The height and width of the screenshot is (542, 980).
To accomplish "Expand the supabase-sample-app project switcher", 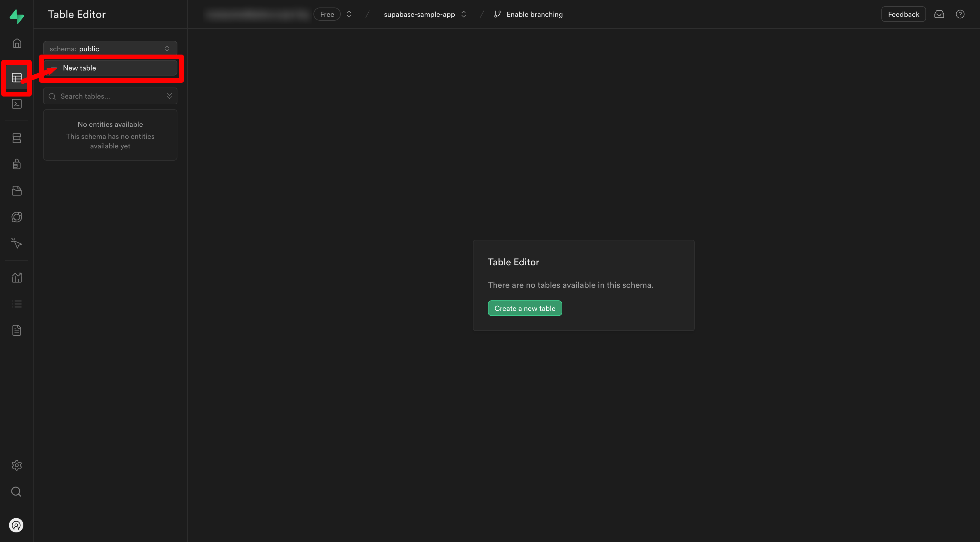I will pos(463,14).
